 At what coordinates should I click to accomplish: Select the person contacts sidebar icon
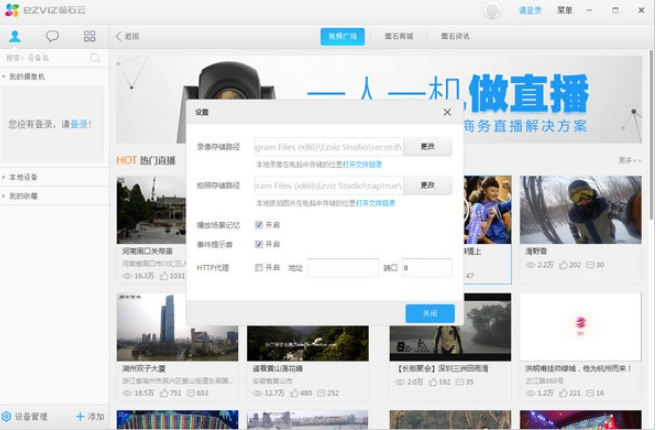coord(15,36)
